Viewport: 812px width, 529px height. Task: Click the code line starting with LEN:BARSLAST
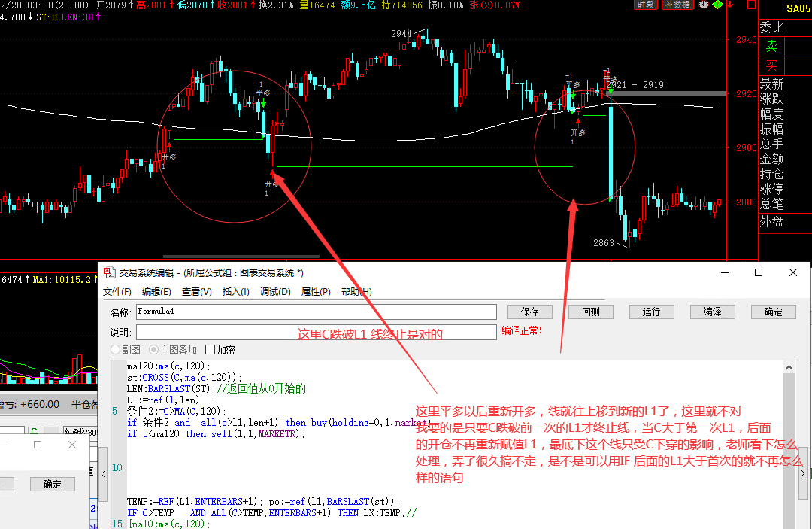click(x=217, y=388)
